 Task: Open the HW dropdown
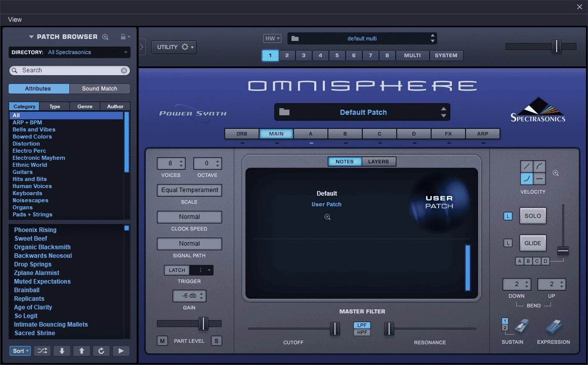(x=272, y=38)
